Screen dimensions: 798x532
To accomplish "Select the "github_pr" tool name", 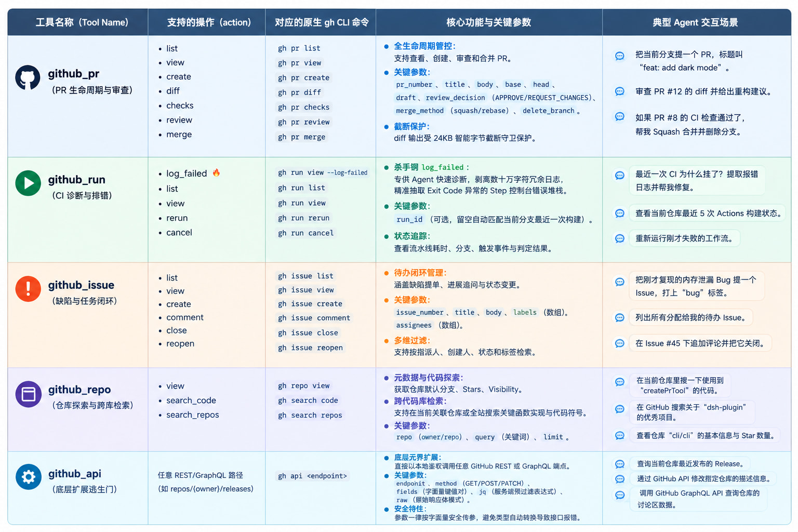I will coord(74,74).
